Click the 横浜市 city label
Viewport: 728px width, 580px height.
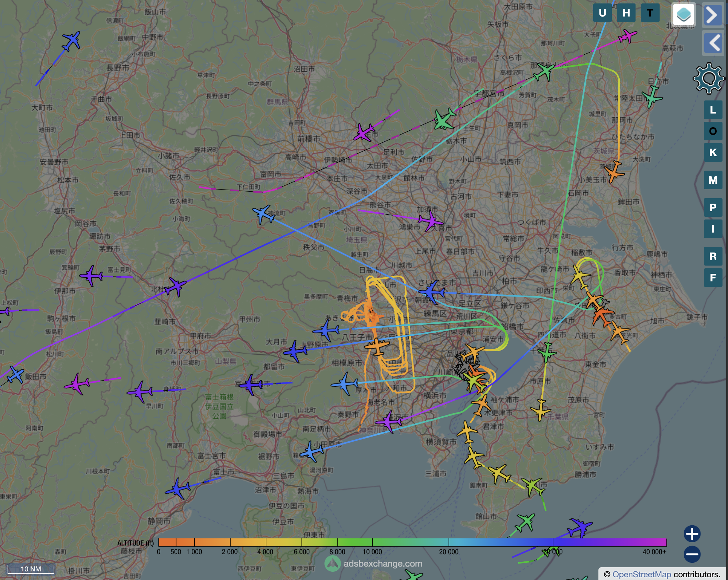tap(435, 395)
